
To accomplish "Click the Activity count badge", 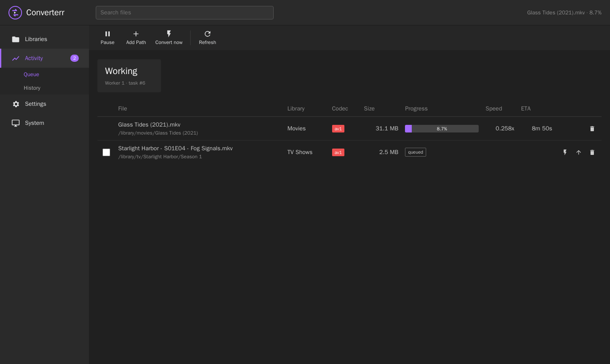I will 75,58.
